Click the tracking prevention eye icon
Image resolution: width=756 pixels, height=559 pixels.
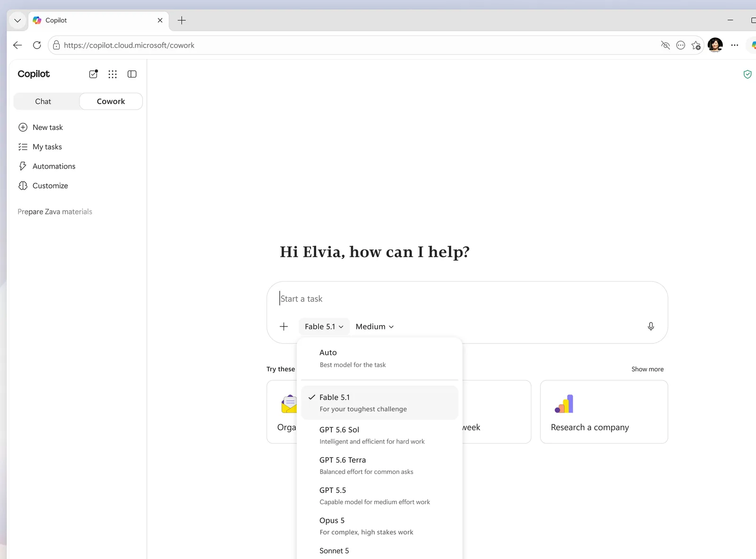[x=665, y=45]
